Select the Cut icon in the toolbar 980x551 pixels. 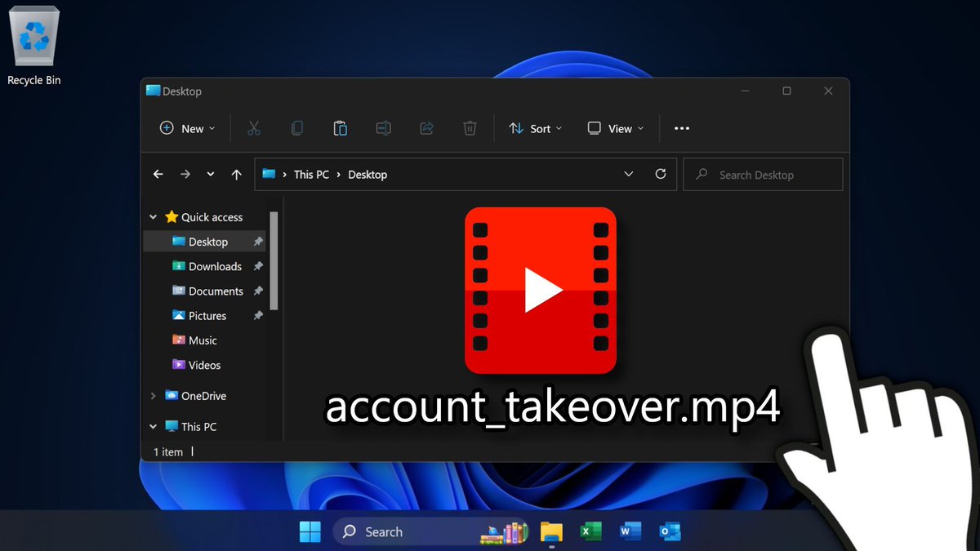[254, 128]
